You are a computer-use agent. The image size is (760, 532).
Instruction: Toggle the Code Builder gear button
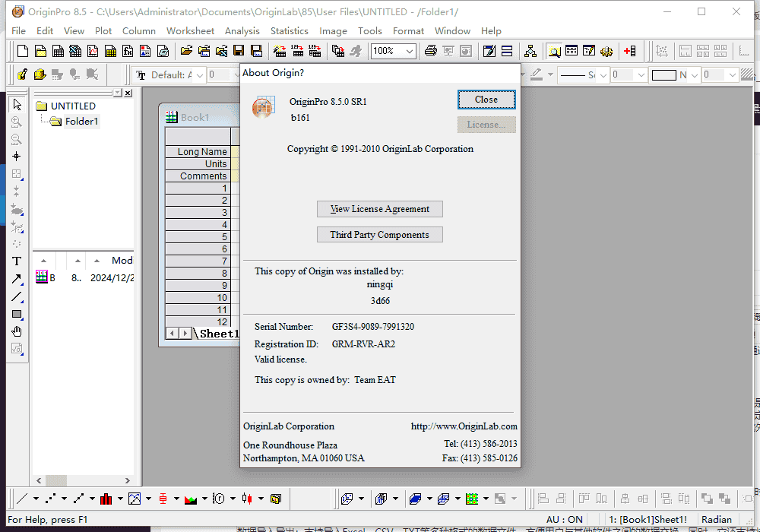click(606, 52)
